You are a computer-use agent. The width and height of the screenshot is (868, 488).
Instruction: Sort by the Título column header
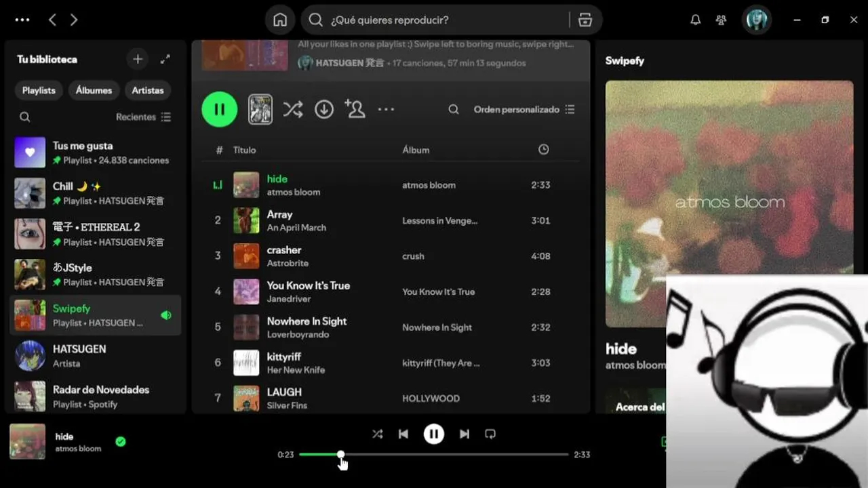[x=245, y=150]
